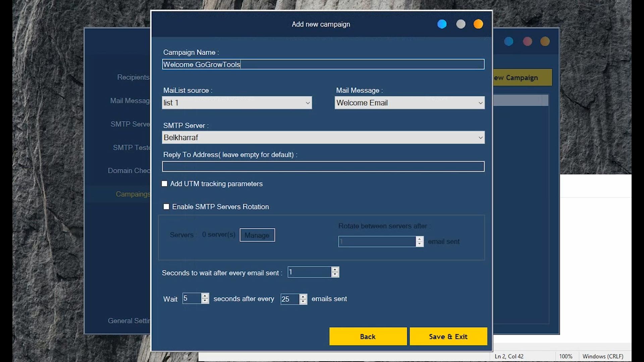Click the Campaign Name text box

323,64
